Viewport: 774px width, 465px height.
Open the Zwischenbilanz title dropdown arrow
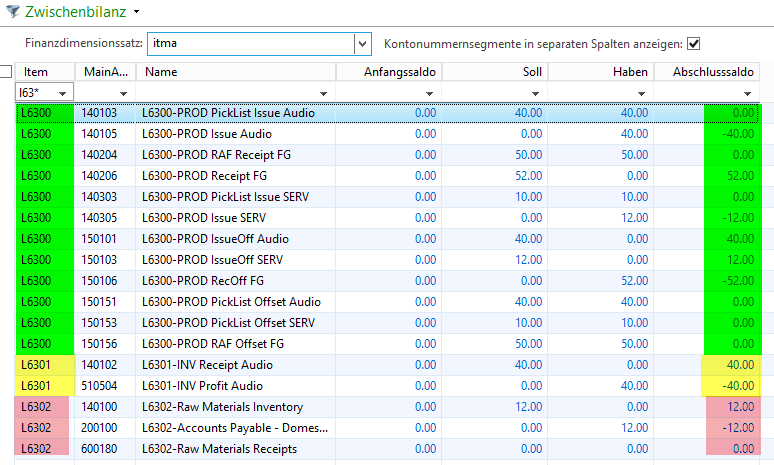136,10
